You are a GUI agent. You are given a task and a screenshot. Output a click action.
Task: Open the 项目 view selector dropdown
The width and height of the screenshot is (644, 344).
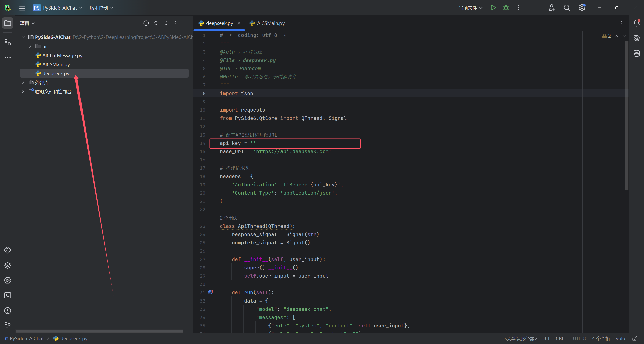point(27,23)
